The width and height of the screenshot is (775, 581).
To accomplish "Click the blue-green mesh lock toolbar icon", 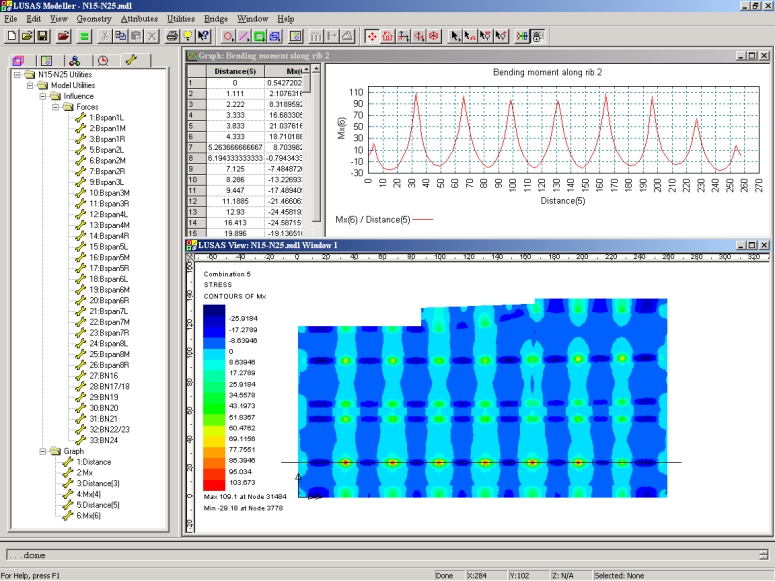I will pyautogui.click(x=522, y=36).
